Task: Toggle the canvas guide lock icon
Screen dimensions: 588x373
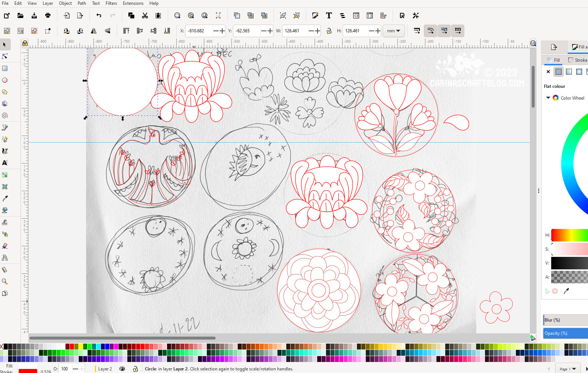Action: point(25,43)
